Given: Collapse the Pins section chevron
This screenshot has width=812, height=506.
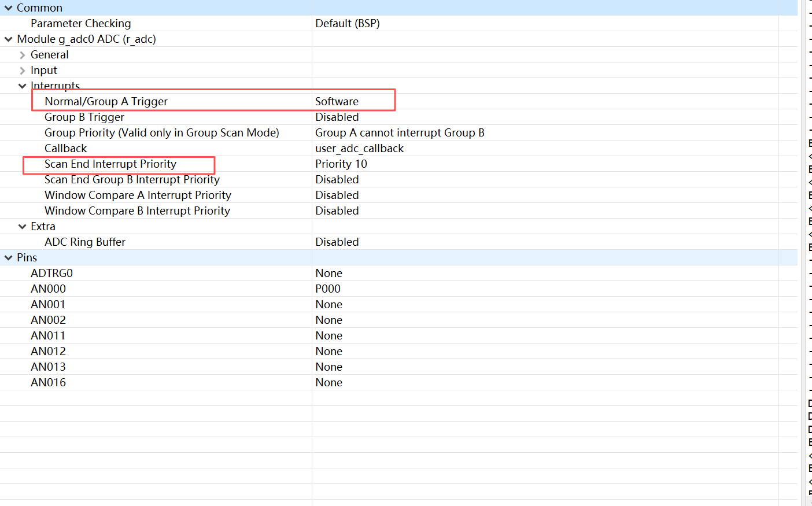Looking at the screenshot, I should (x=8, y=258).
